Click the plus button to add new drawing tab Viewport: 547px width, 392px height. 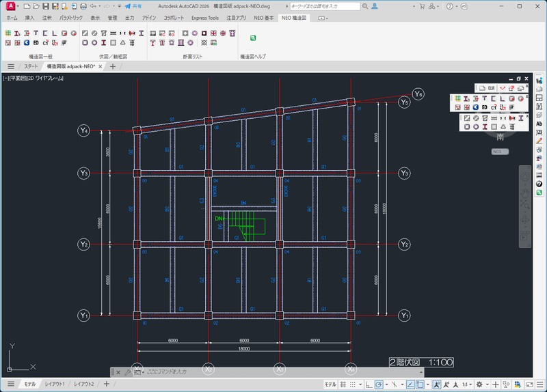[x=112, y=66]
